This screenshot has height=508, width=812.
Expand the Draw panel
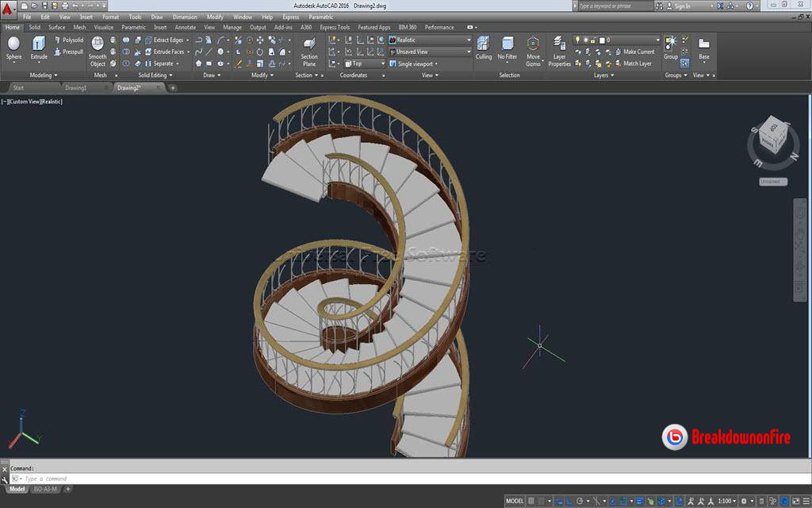click(212, 75)
